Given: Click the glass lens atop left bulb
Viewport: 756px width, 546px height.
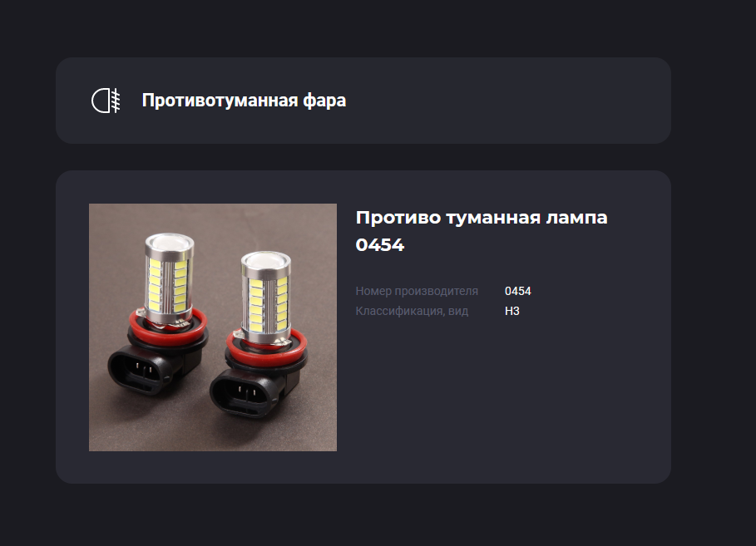Looking at the screenshot, I should [170, 243].
